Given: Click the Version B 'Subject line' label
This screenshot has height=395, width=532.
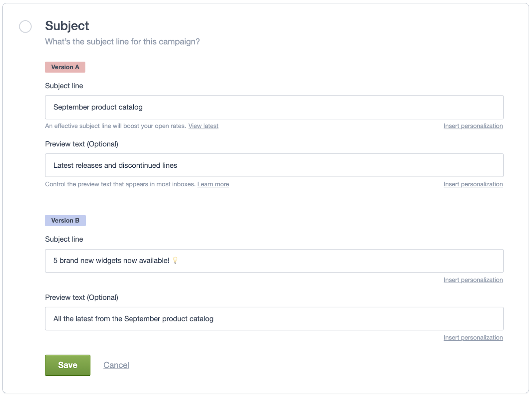Looking at the screenshot, I should [x=64, y=239].
